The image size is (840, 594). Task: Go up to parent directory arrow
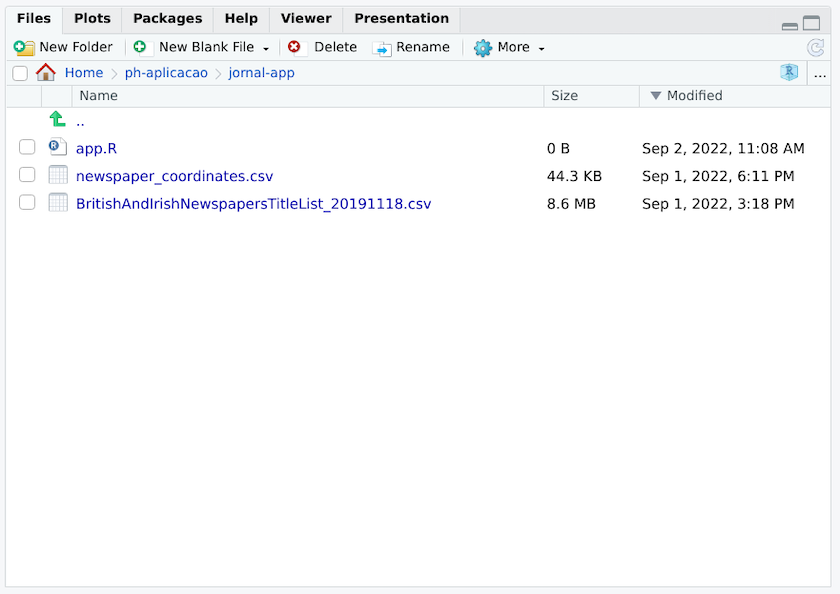(x=58, y=120)
